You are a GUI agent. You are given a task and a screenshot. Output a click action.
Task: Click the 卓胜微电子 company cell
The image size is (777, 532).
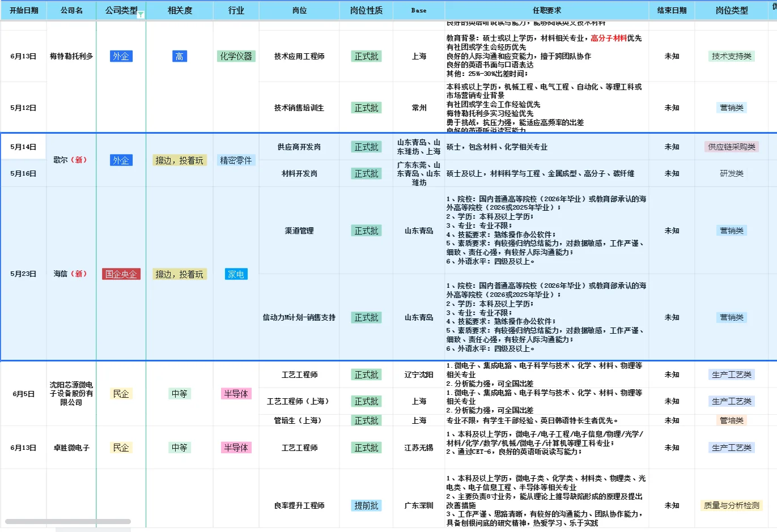[71, 448]
